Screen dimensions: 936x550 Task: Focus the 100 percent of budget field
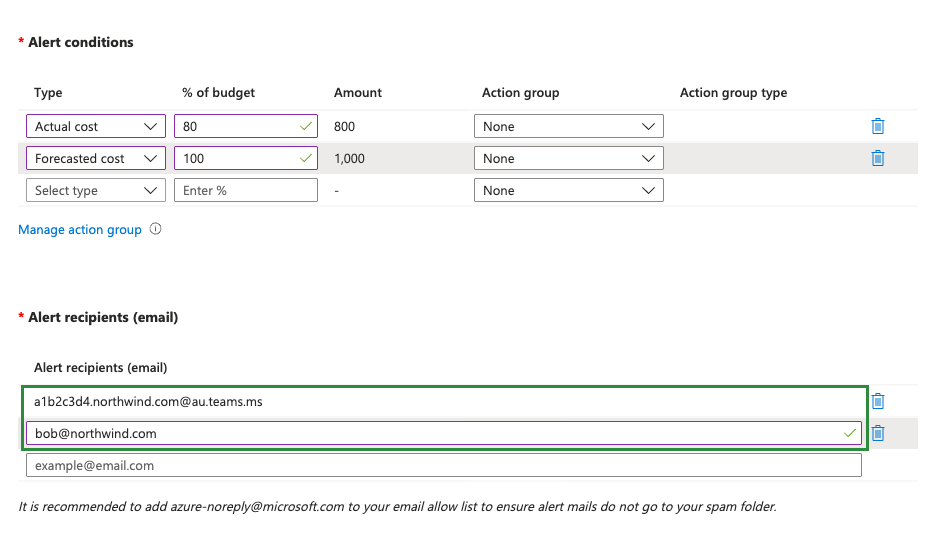pyautogui.click(x=246, y=159)
